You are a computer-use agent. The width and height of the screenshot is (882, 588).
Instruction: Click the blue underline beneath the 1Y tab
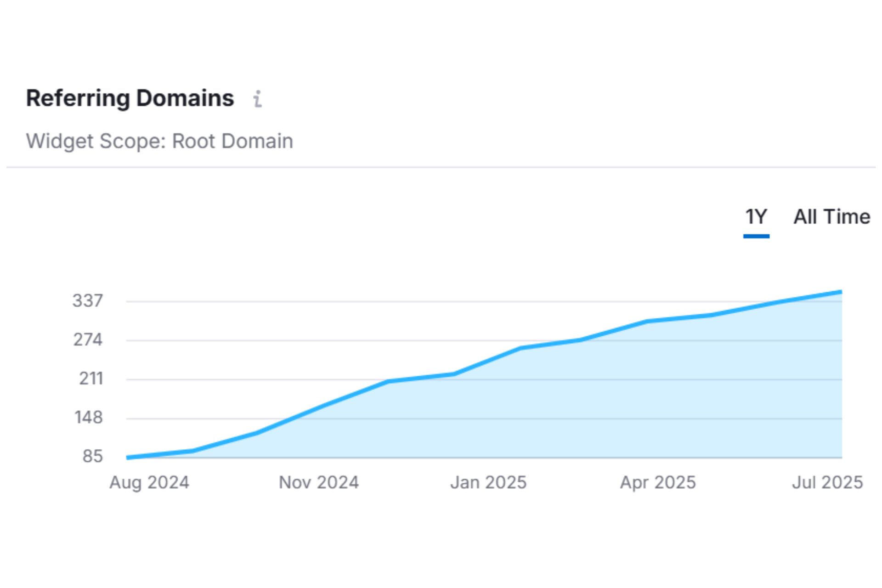click(x=756, y=236)
